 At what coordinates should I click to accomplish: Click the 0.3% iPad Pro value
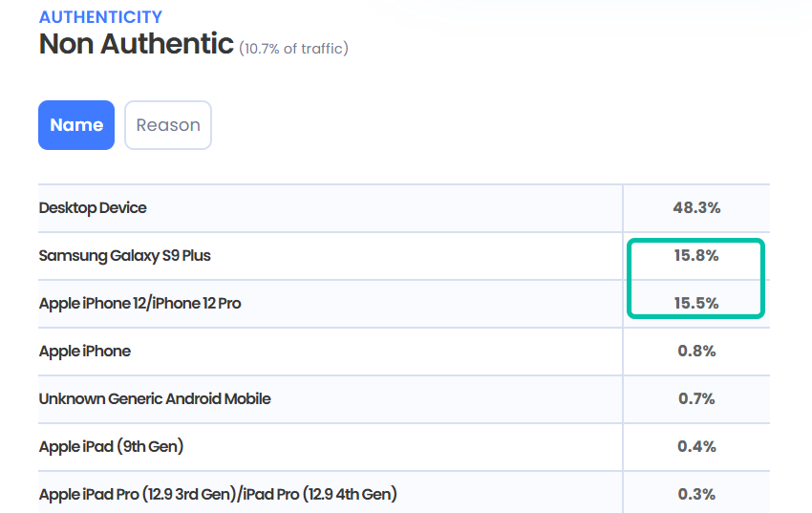(x=696, y=494)
